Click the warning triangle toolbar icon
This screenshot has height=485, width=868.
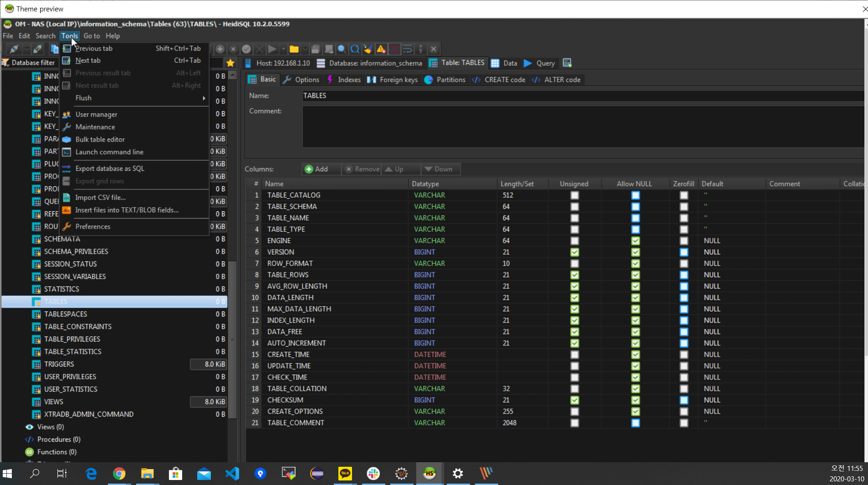coord(381,49)
